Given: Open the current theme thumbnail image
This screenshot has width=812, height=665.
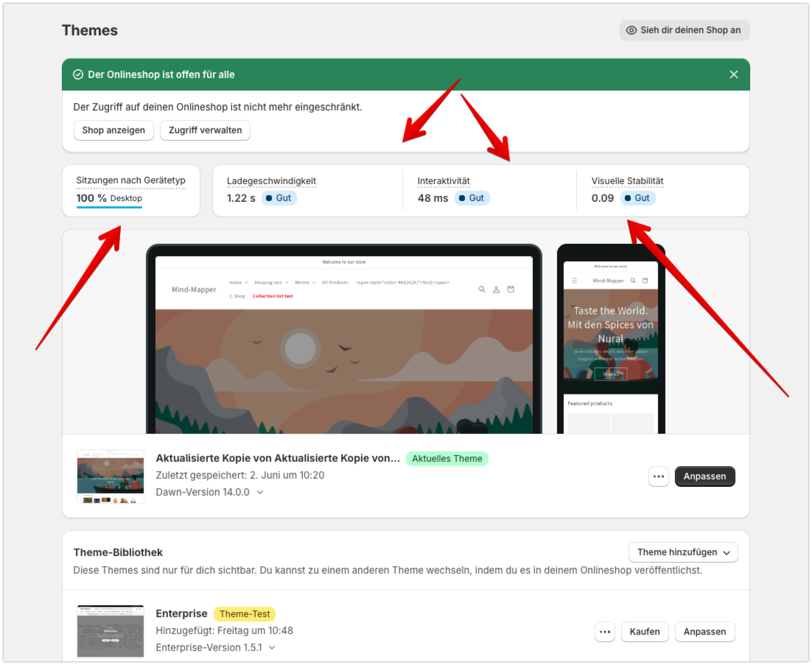Looking at the screenshot, I should (111, 476).
